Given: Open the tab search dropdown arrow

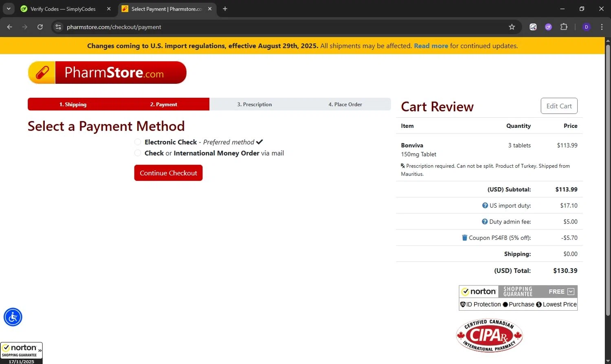Looking at the screenshot, I should [9, 9].
